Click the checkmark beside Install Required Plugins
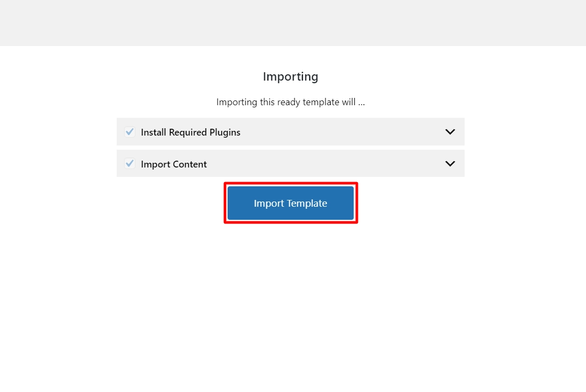 pyautogui.click(x=129, y=132)
